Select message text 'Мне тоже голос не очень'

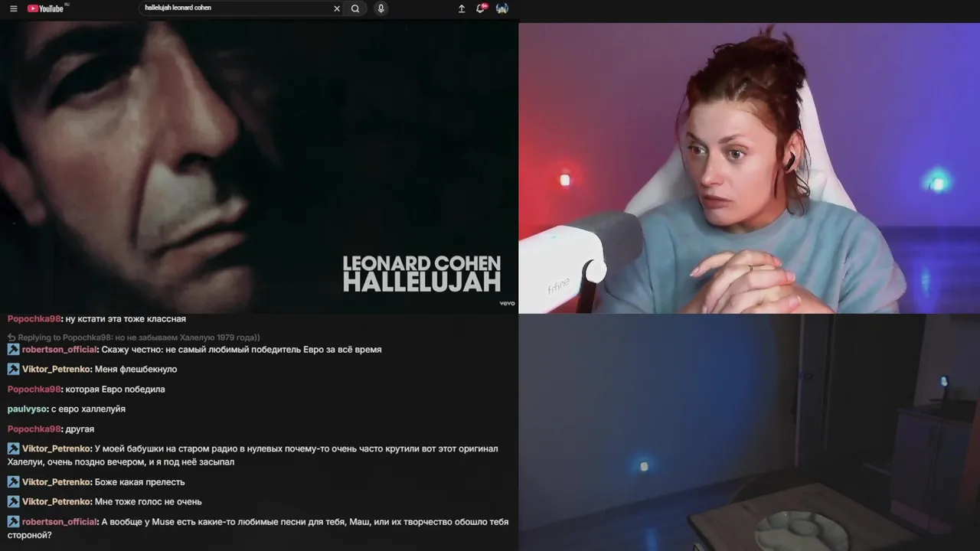(x=149, y=503)
